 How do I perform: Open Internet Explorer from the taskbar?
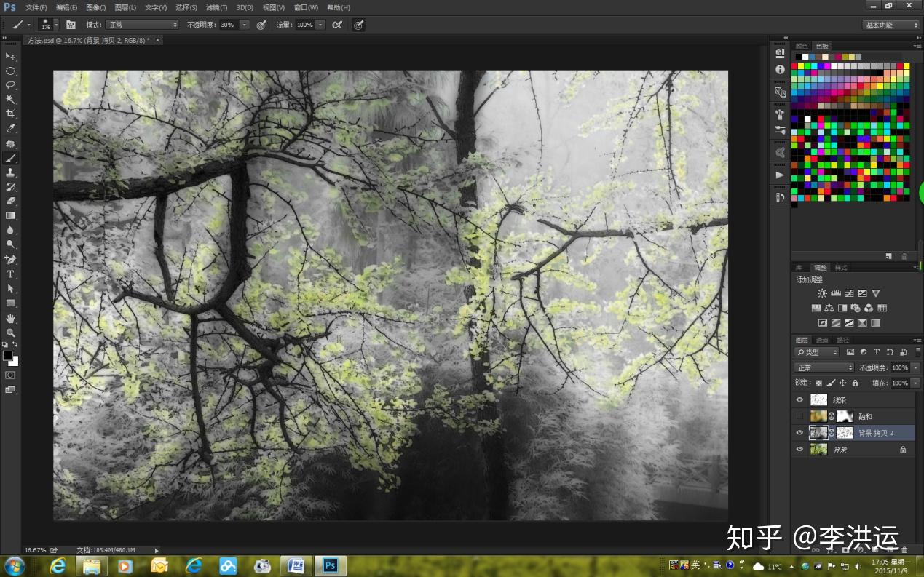(56, 565)
